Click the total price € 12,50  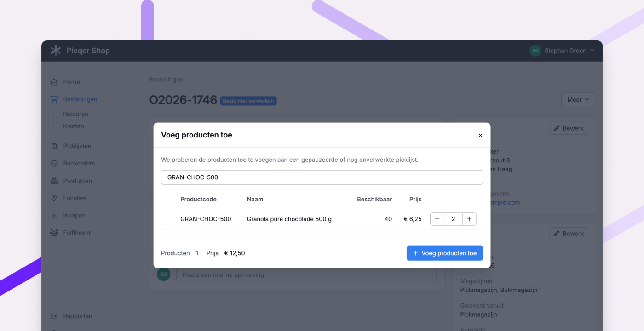click(x=235, y=253)
